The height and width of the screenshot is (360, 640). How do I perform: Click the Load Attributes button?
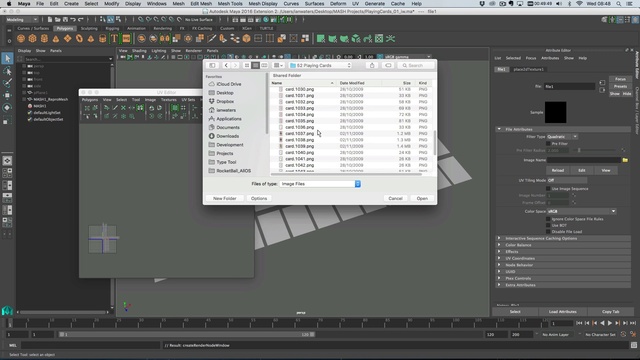(x=562, y=312)
